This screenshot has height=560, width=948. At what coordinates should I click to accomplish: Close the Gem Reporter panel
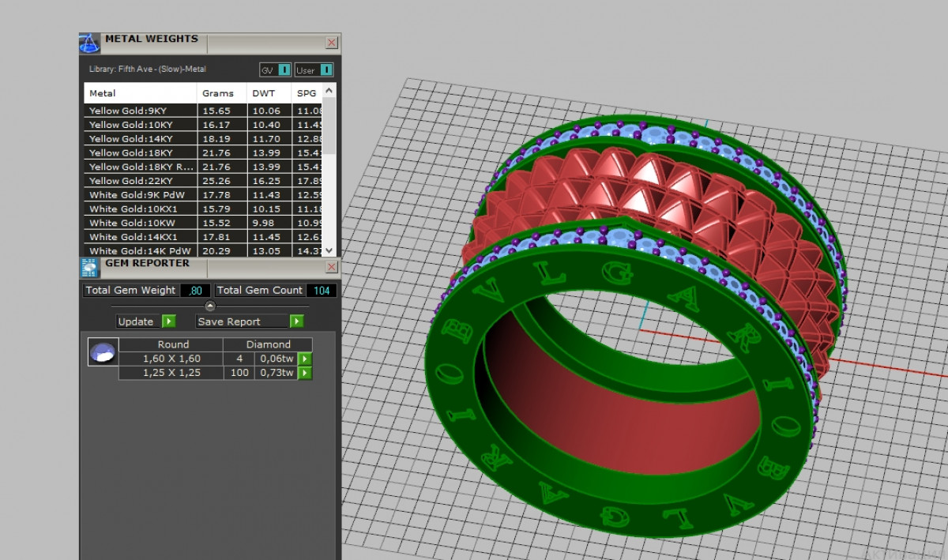(332, 267)
